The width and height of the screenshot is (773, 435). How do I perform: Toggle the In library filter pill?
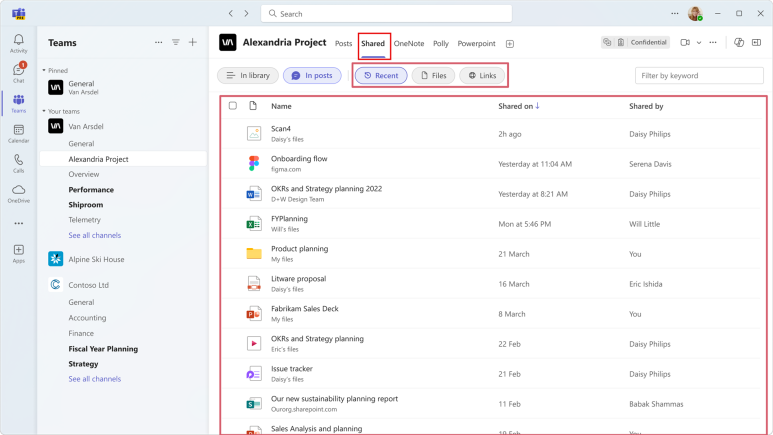248,75
